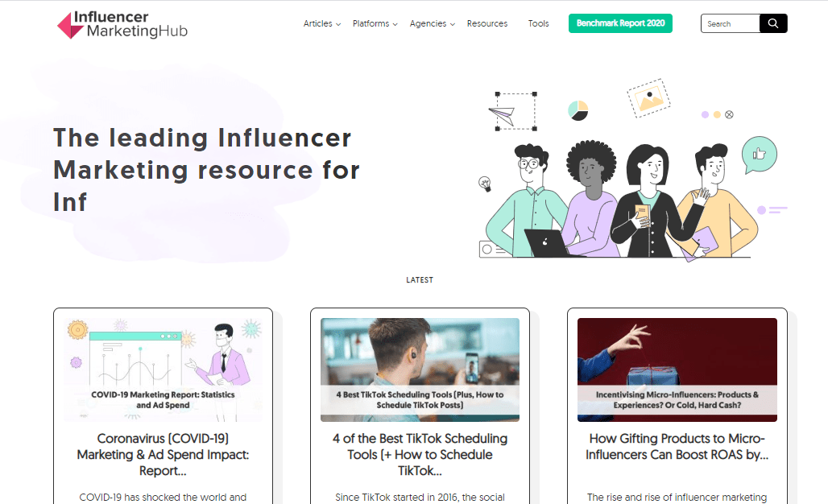Click the COVID-19 Marketing Report thumbnail image
This screenshot has width=828, height=504.
(x=163, y=370)
